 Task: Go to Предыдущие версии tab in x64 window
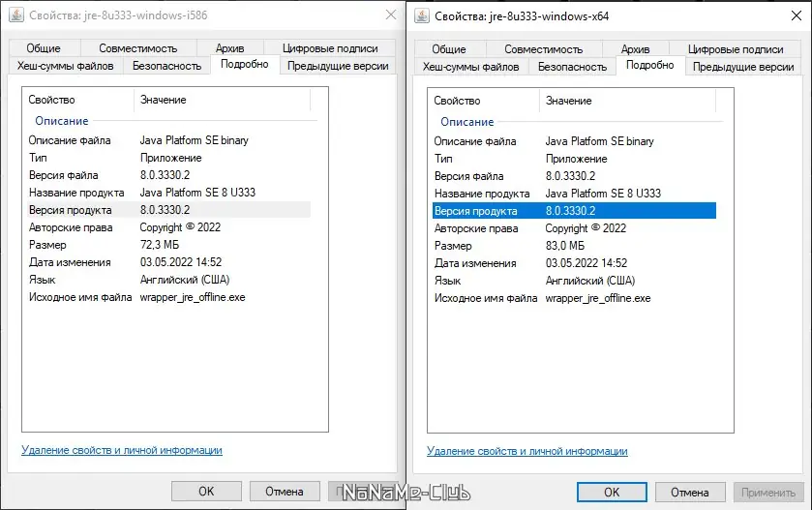click(x=743, y=67)
